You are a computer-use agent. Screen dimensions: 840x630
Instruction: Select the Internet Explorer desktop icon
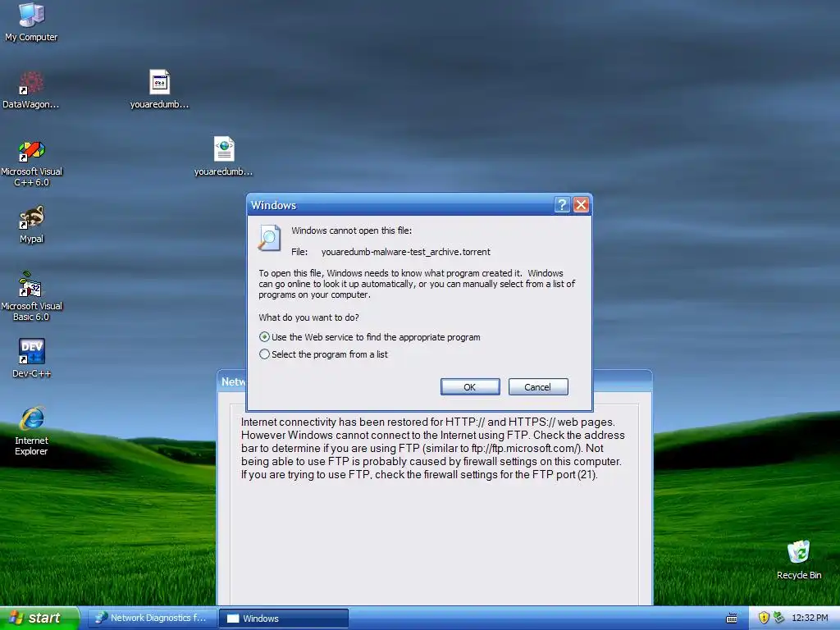(31, 431)
